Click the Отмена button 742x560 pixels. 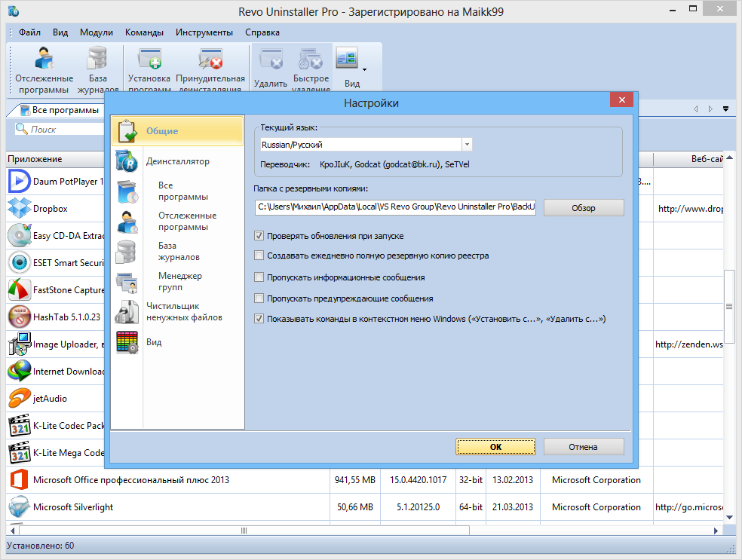coord(584,447)
